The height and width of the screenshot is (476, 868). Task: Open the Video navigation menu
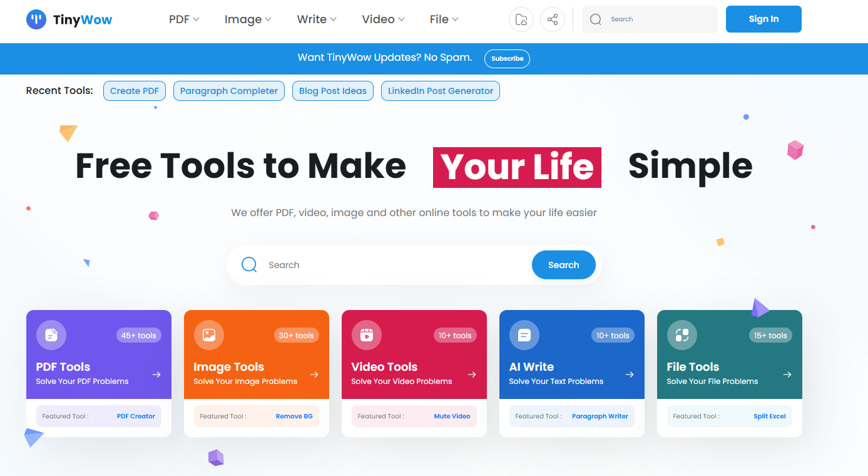point(383,19)
